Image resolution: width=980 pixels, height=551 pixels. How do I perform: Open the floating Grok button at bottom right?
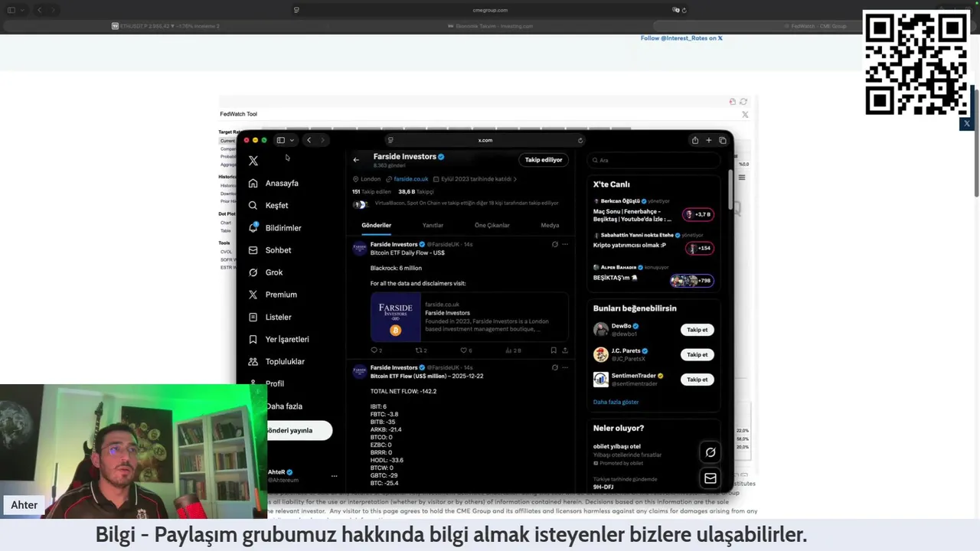click(710, 452)
